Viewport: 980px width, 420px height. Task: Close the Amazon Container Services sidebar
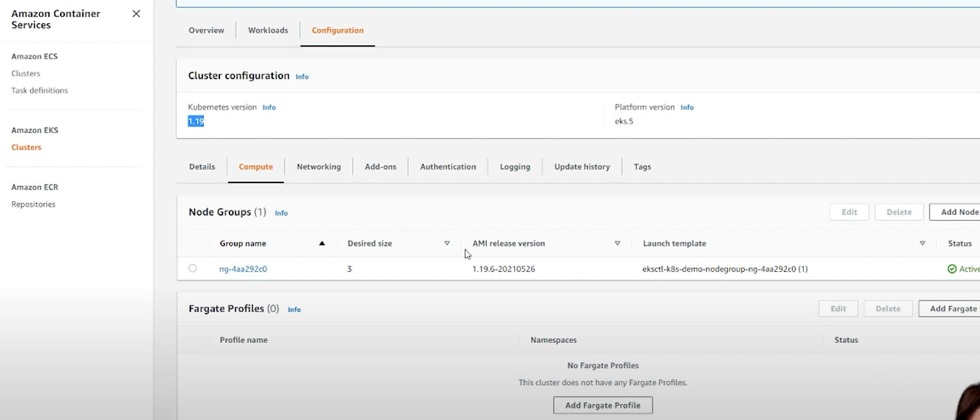pos(136,14)
